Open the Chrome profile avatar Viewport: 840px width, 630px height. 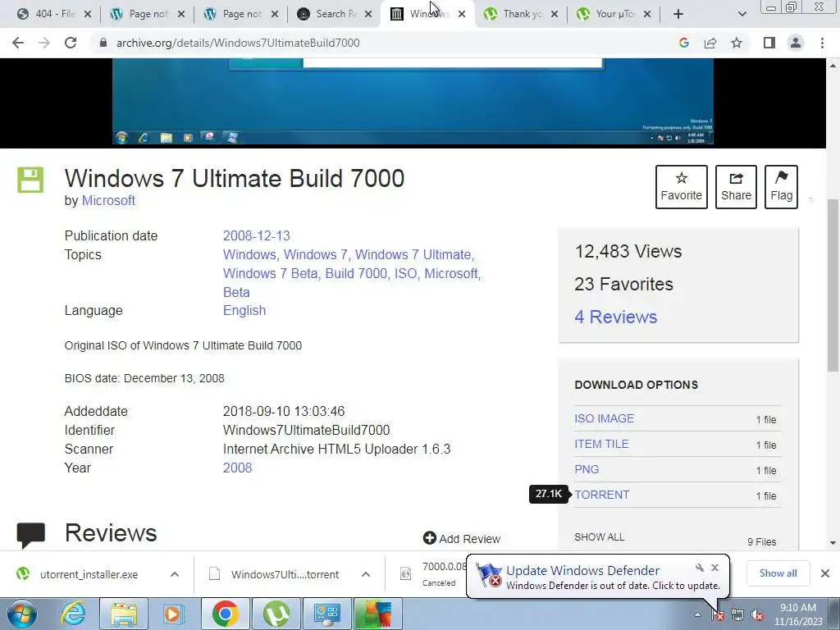796,43
